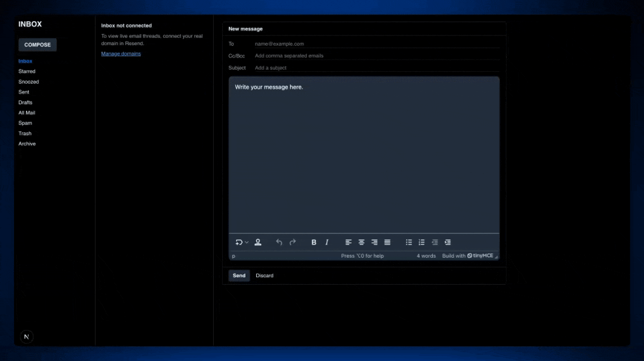Select the format painter stamp icon
Screen dimensions: 644x361
258,242
